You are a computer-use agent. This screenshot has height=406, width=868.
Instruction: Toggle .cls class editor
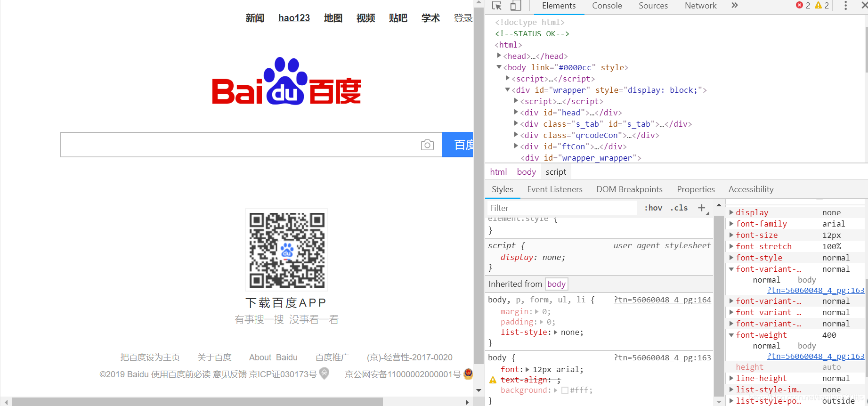[679, 208]
